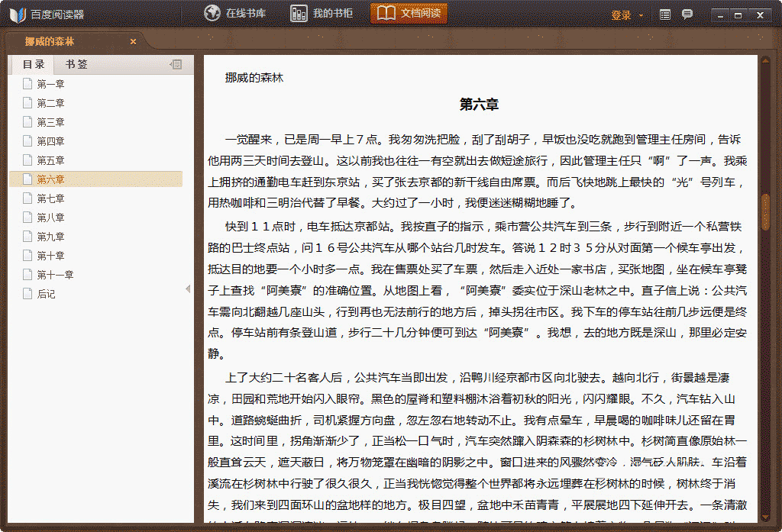Viewport: 782px width, 532px height.
Task: Expand the dropdown arrow next to 登录
Action: pos(641,15)
